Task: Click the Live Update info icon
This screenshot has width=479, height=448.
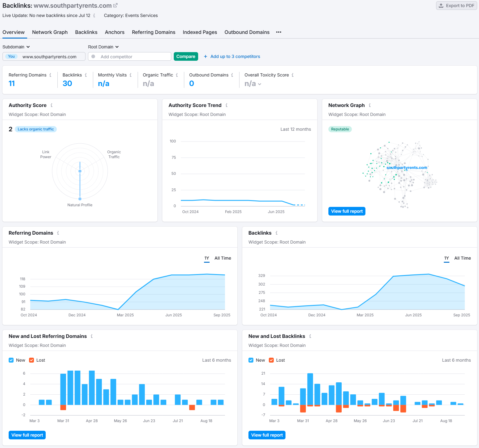Action: coord(94,15)
